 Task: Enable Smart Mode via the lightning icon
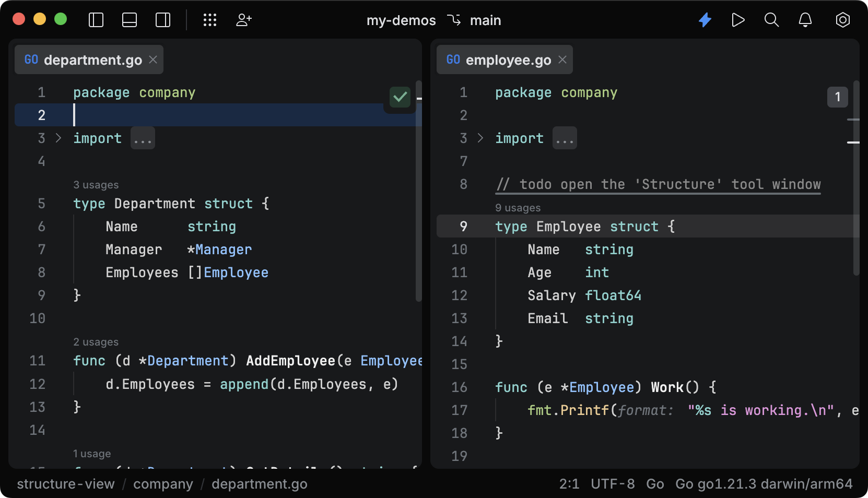[705, 20]
